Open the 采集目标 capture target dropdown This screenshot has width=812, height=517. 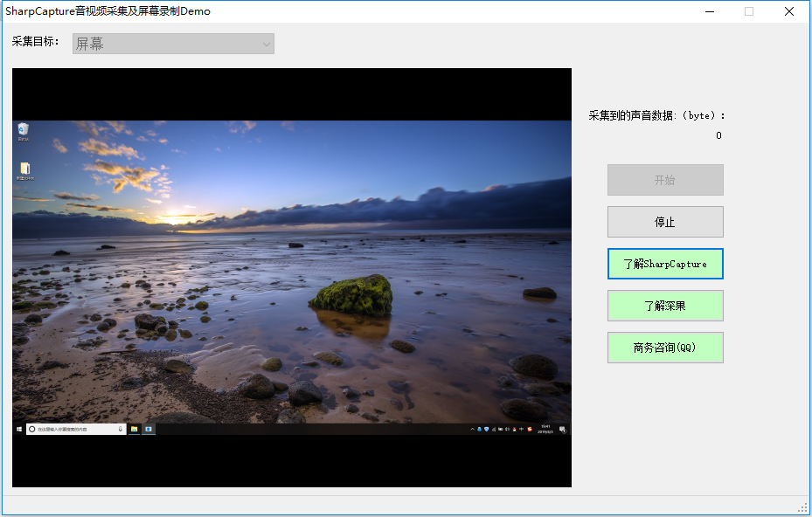tap(173, 44)
